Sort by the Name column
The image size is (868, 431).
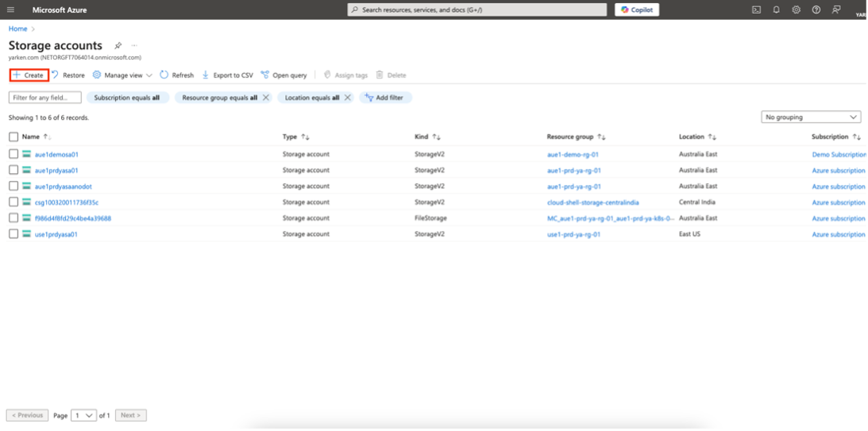37,137
